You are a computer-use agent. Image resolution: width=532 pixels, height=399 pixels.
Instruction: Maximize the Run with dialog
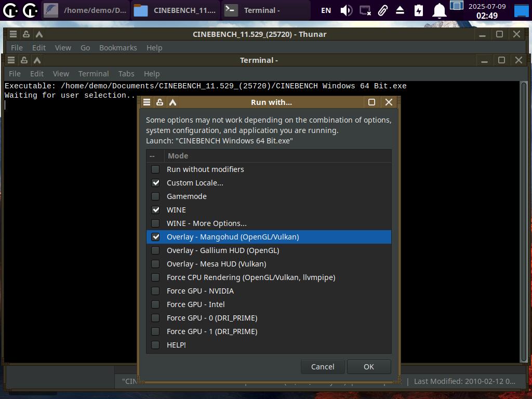point(371,102)
